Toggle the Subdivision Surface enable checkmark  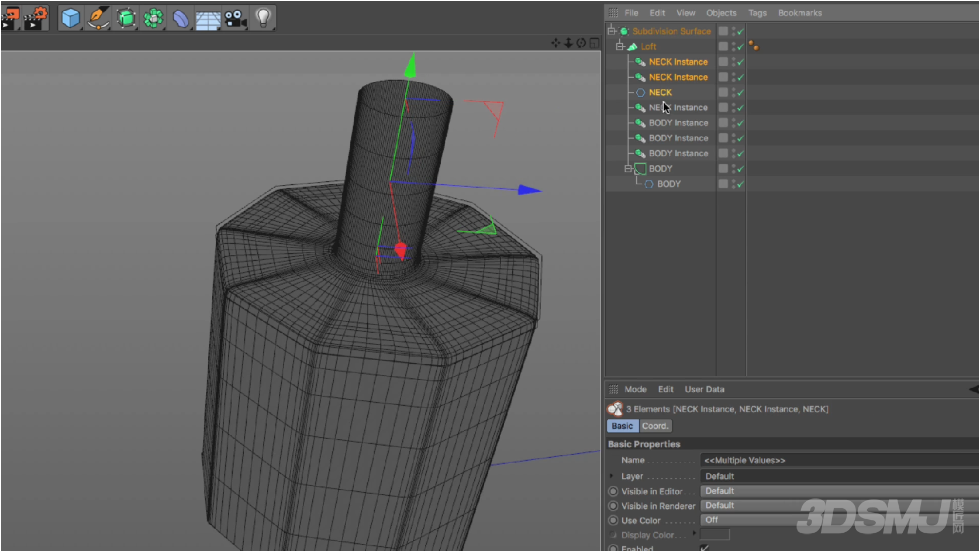click(741, 31)
